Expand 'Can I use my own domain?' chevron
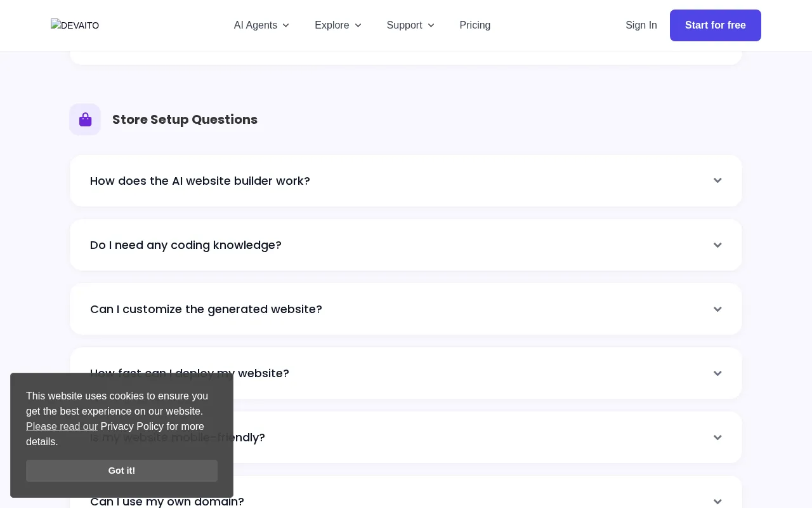812x508 pixels. (x=717, y=502)
